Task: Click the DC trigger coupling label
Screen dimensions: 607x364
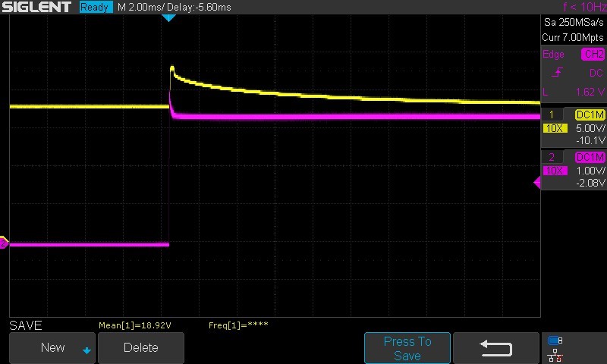Action: pyautogui.click(x=596, y=73)
